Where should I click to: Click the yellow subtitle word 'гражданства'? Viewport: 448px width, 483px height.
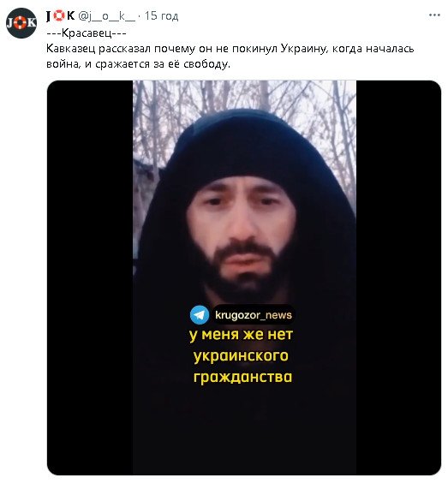tap(242, 377)
